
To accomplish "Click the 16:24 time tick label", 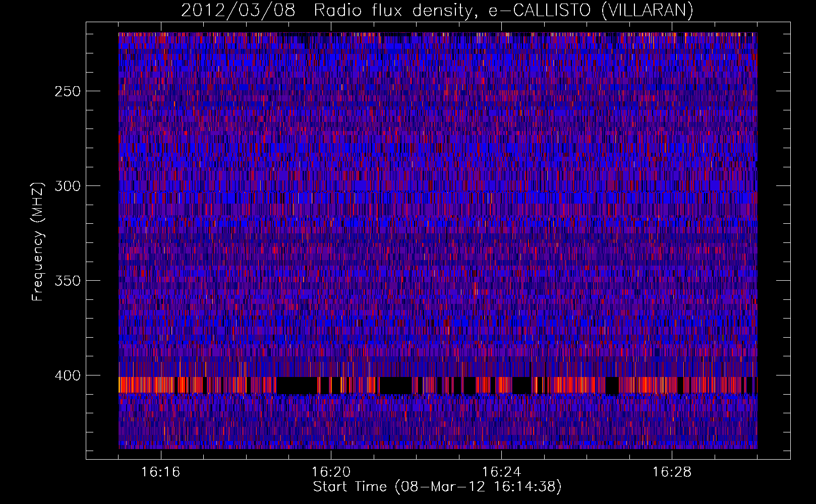I will 502,472.
